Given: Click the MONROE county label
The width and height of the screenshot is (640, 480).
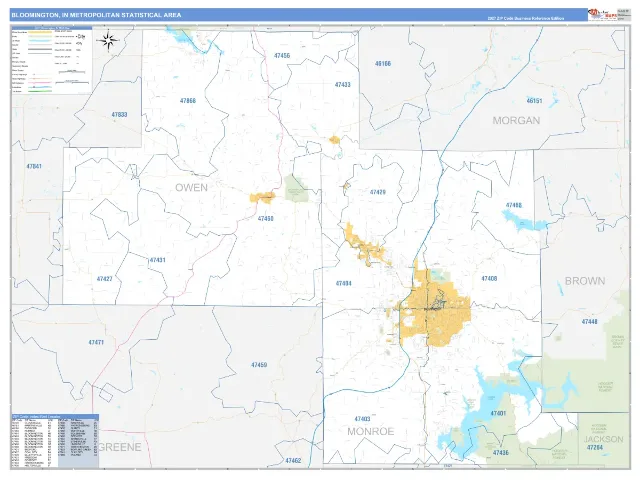Looking at the screenshot, I should click(371, 431).
